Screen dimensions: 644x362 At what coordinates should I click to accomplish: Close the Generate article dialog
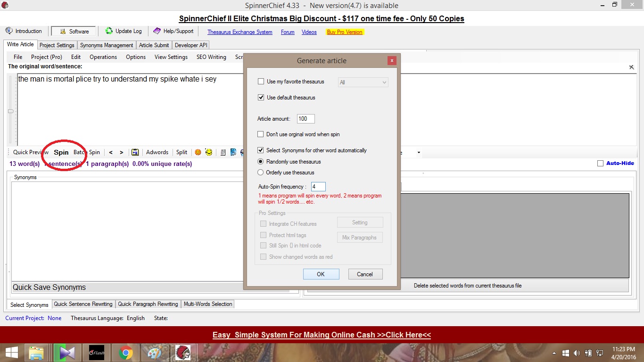pos(392,60)
